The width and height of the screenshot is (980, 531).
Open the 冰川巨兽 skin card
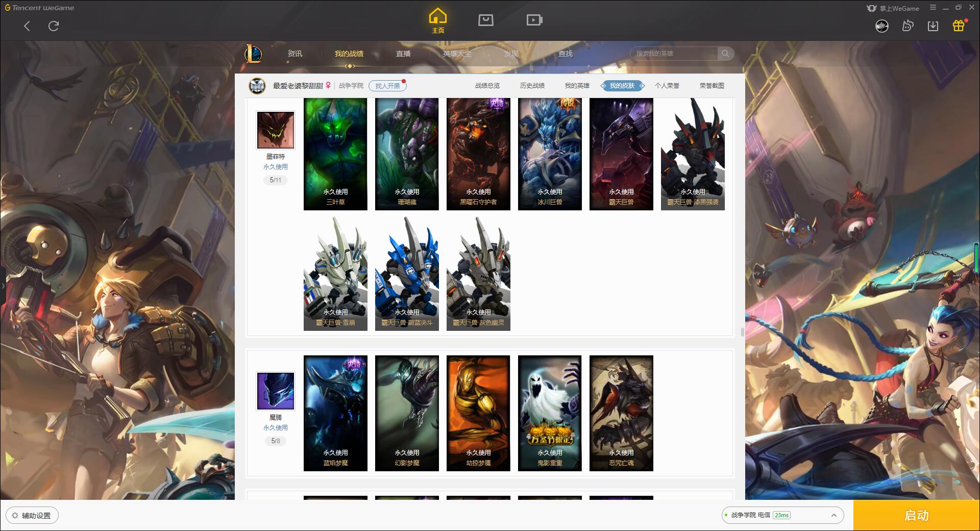pyautogui.click(x=550, y=154)
